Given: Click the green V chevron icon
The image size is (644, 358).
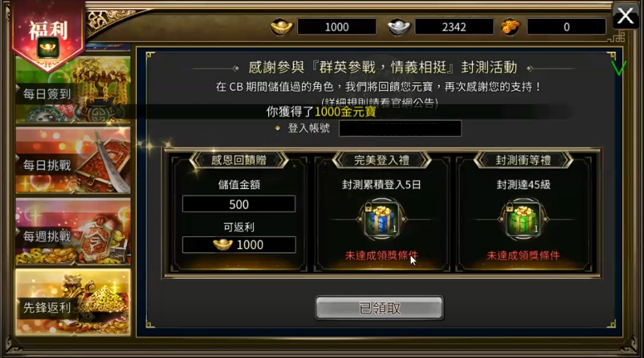Looking at the screenshot, I should (x=619, y=67).
